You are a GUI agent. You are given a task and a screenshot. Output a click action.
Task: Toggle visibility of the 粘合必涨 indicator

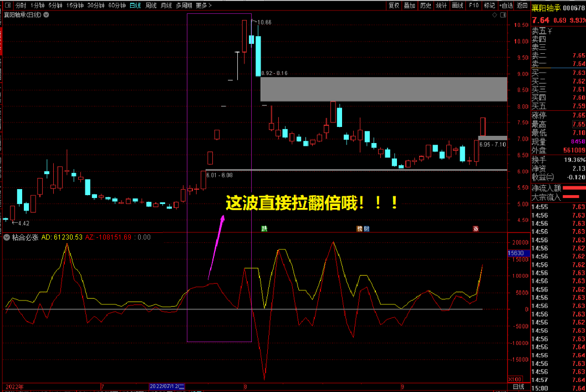pos(7,237)
